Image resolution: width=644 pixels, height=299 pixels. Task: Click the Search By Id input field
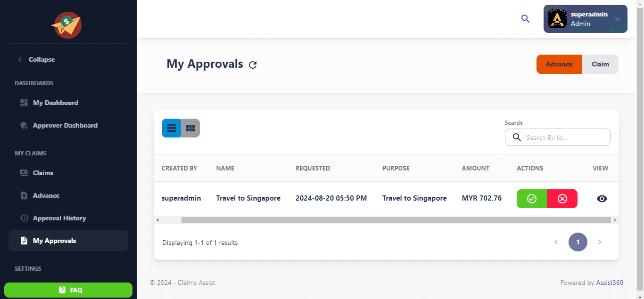point(564,137)
